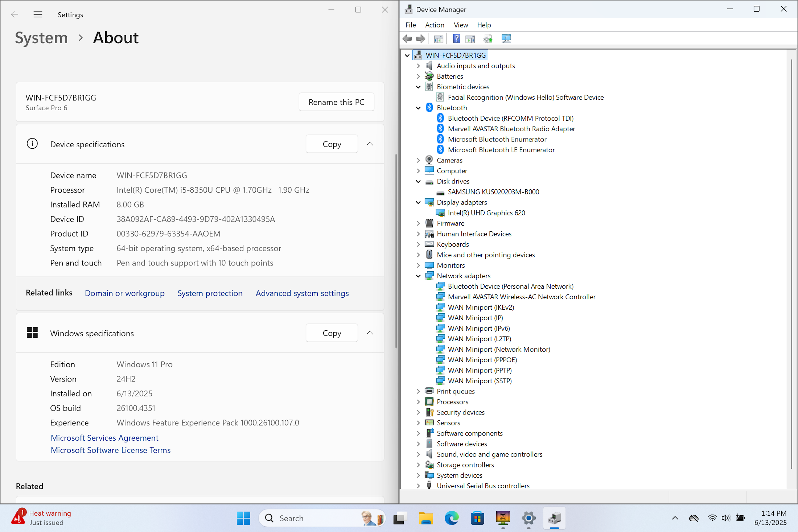This screenshot has height=532, width=798.
Task: Open the Settings hamburger navigation menu
Action: pos(38,15)
